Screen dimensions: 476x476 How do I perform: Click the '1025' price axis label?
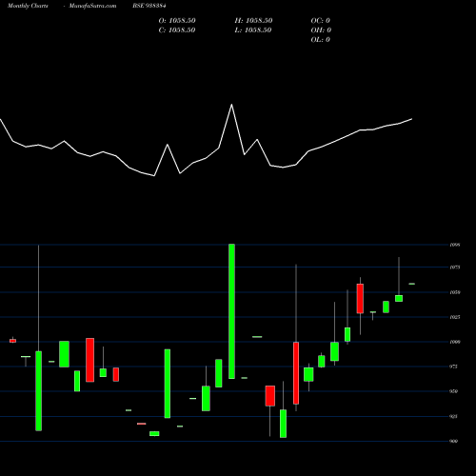click(x=455, y=317)
